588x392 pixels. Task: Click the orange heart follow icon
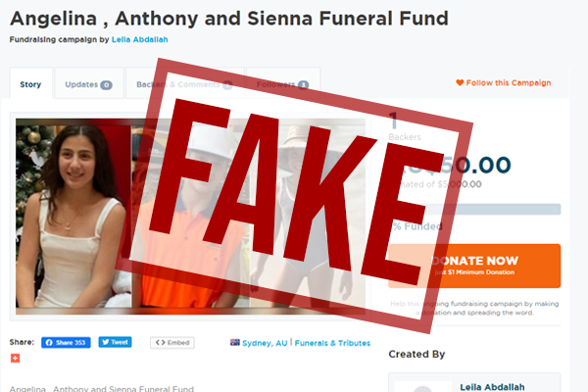[x=460, y=82]
